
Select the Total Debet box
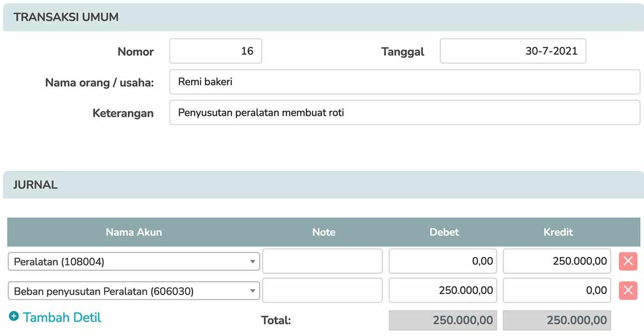point(443,320)
